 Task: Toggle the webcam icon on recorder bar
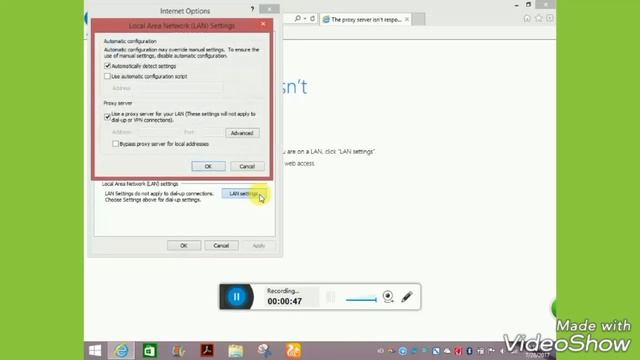pyautogui.click(x=388, y=297)
